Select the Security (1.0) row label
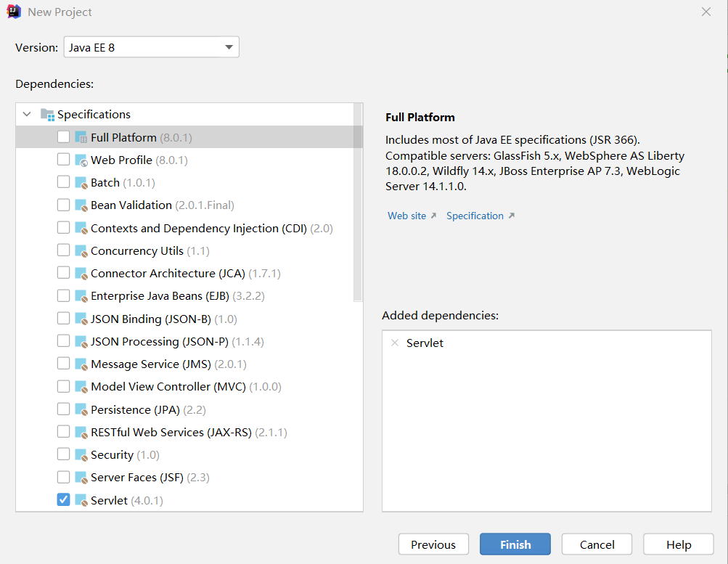 pos(125,455)
